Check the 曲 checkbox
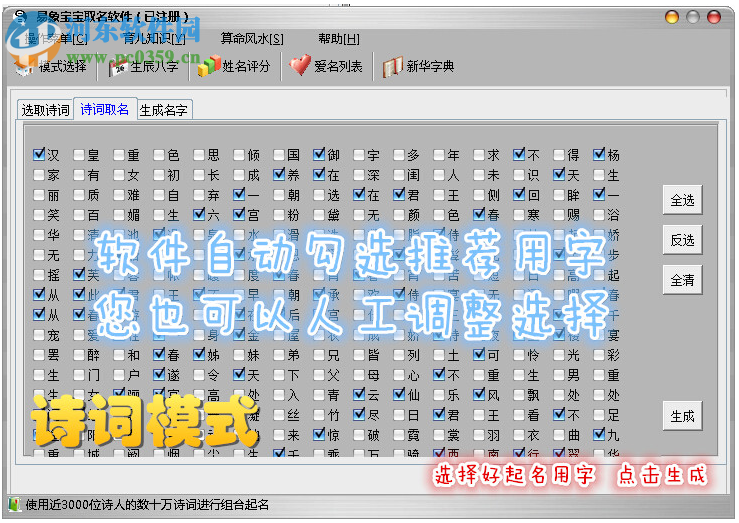 click(x=559, y=435)
